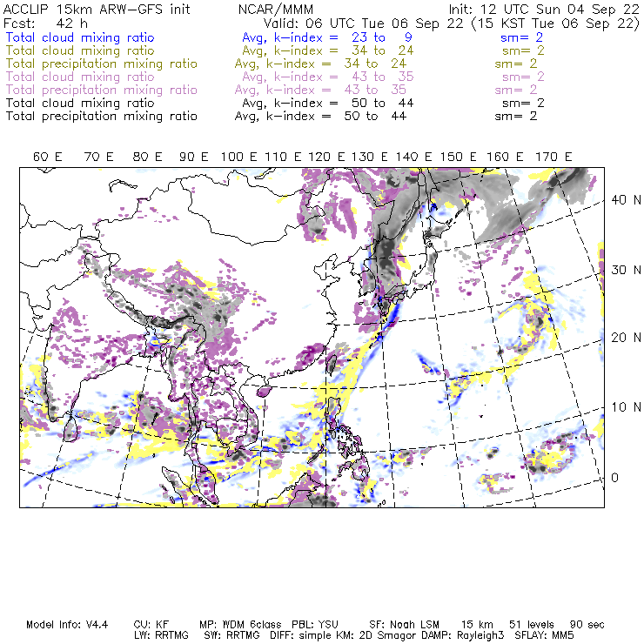The height and width of the screenshot is (644, 644).
Task: Click black 'Total precipitation mixing ratio' legend label
Action: pos(102,117)
